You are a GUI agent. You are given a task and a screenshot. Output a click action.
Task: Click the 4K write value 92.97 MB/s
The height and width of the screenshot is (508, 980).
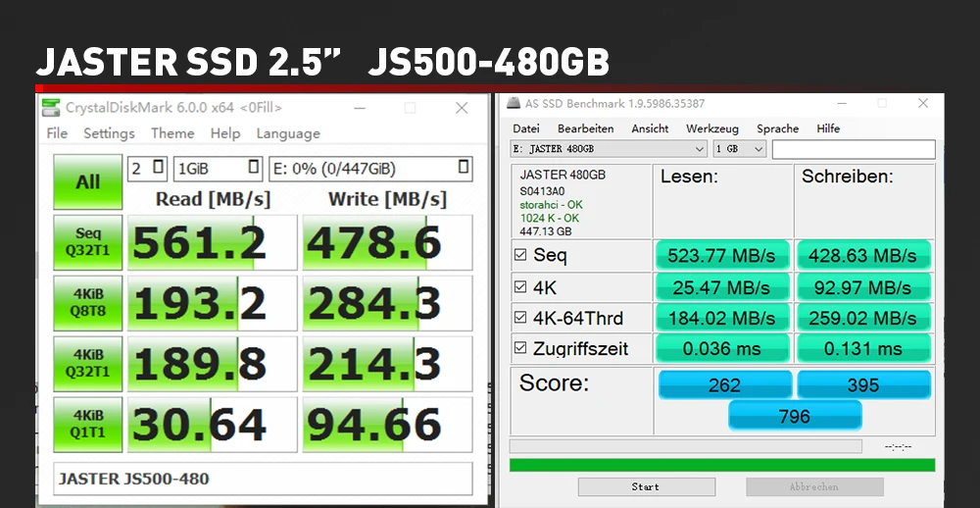click(862, 287)
